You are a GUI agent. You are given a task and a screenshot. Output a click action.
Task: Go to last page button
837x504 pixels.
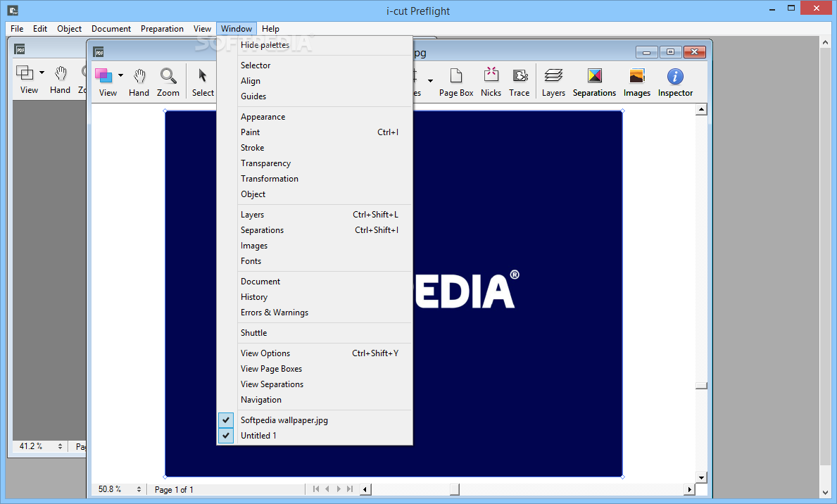(350, 489)
